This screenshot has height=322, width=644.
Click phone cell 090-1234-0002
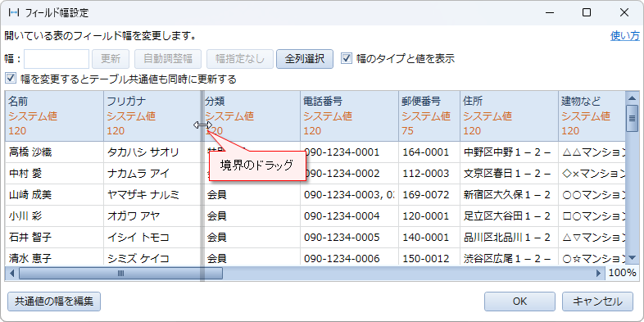click(x=349, y=174)
